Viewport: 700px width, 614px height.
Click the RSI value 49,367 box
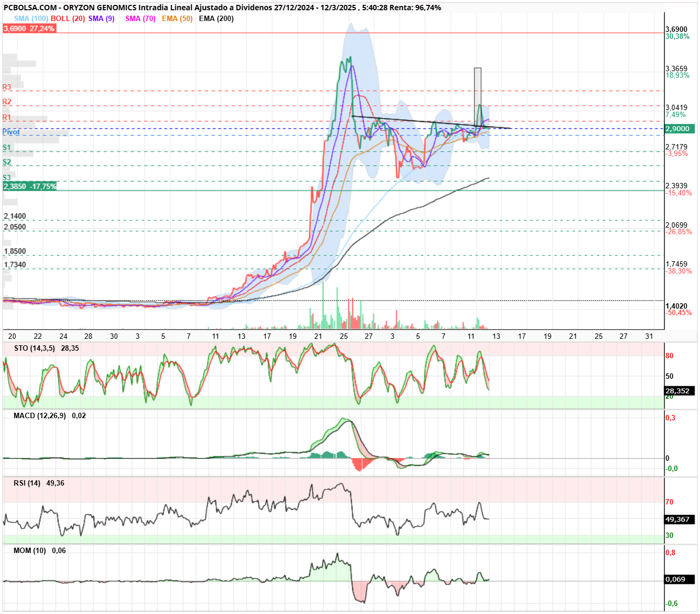pyautogui.click(x=680, y=519)
